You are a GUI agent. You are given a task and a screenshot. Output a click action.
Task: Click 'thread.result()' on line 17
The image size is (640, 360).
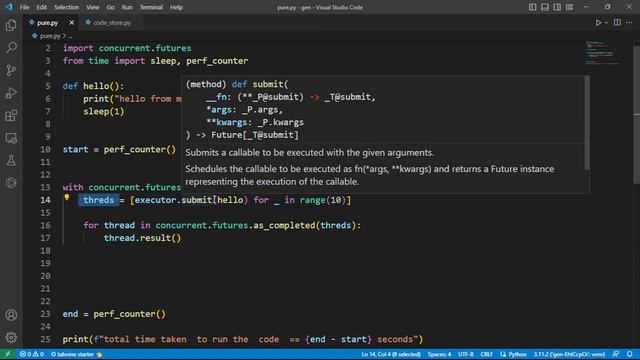[142, 238]
